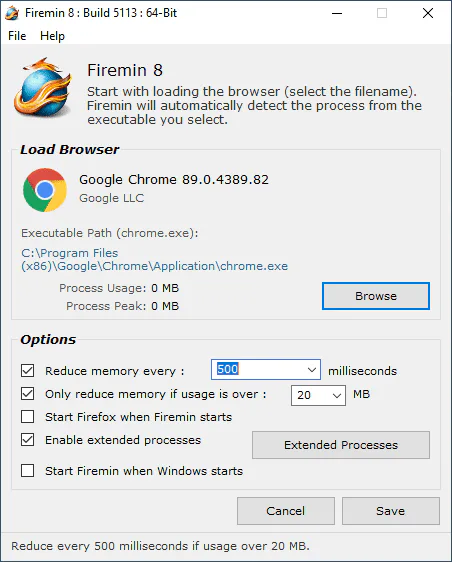Click the chrome.exe executable path link
452x562 pixels.
coord(154,259)
